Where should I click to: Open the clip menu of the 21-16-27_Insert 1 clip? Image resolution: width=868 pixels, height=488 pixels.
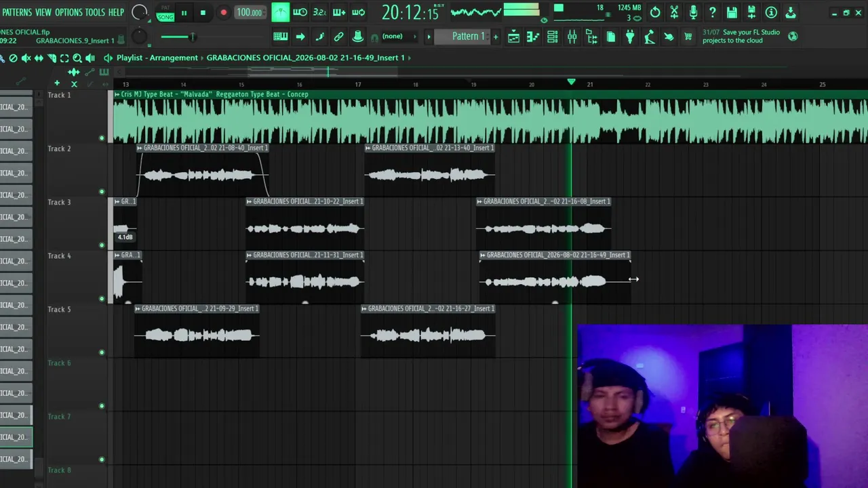364,308
